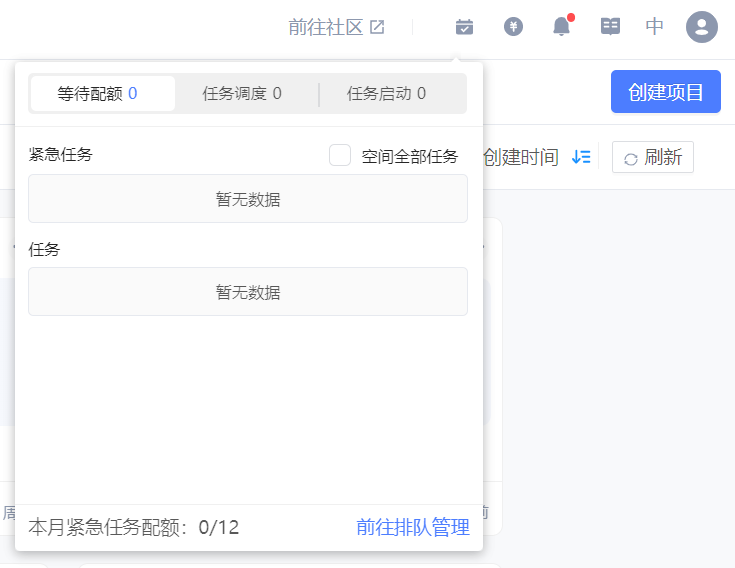This screenshot has height=568, width=735.
Task: Open the notification bell
Action: pyautogui.click(x=562, y=27)
